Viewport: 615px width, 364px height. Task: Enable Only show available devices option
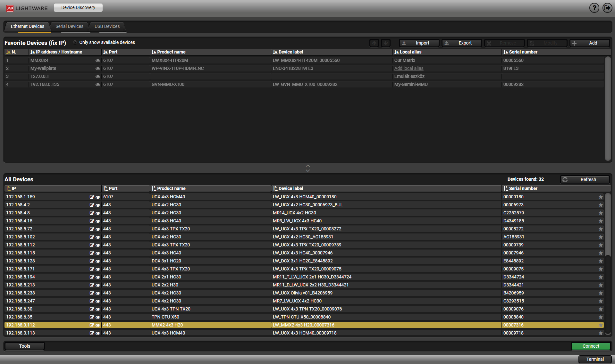click(75, 42)
